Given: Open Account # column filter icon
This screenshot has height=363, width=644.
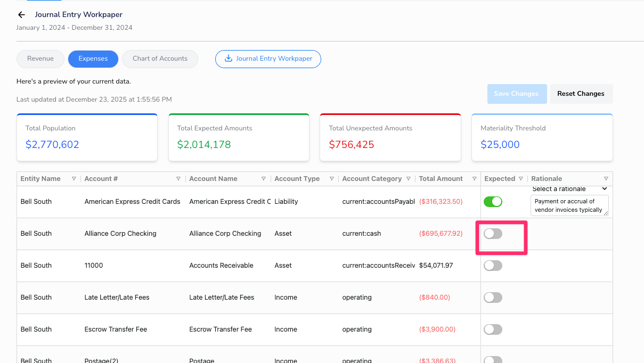Looking at the screenshot, I should click(x=178, y=179).
